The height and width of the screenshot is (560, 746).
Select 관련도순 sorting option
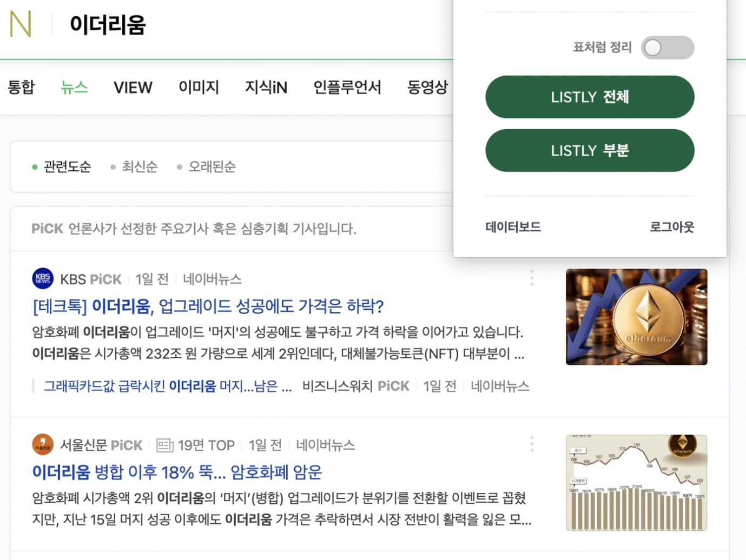67,166
